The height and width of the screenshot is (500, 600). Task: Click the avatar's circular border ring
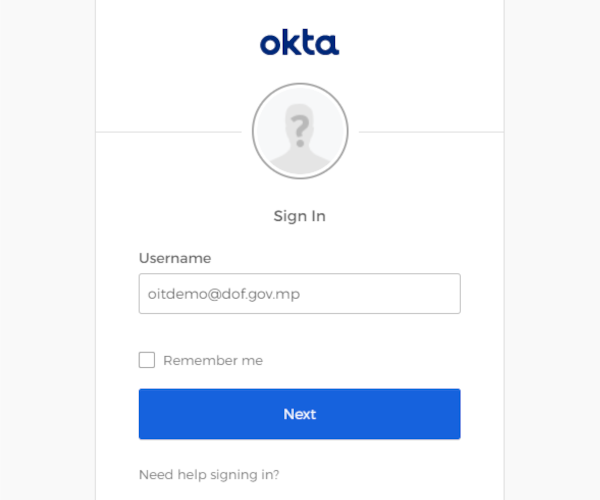coord(300,84)
